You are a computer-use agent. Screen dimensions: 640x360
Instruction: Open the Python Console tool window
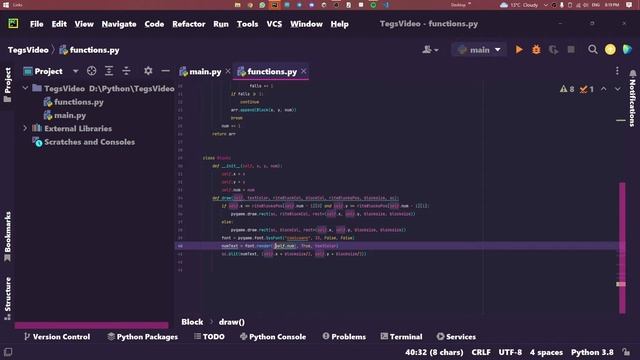point(273,337)
